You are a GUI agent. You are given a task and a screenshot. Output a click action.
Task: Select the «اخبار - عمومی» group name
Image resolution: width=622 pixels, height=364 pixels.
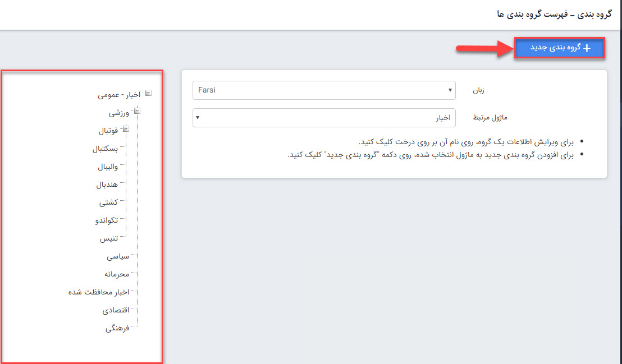pos(118,95)
